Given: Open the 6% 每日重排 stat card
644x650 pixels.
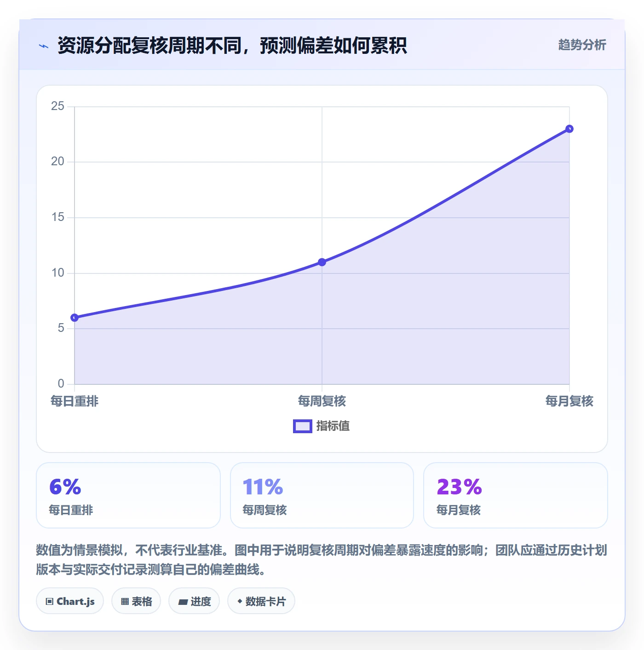Looking at the screenshot, I should click(128, 495).
